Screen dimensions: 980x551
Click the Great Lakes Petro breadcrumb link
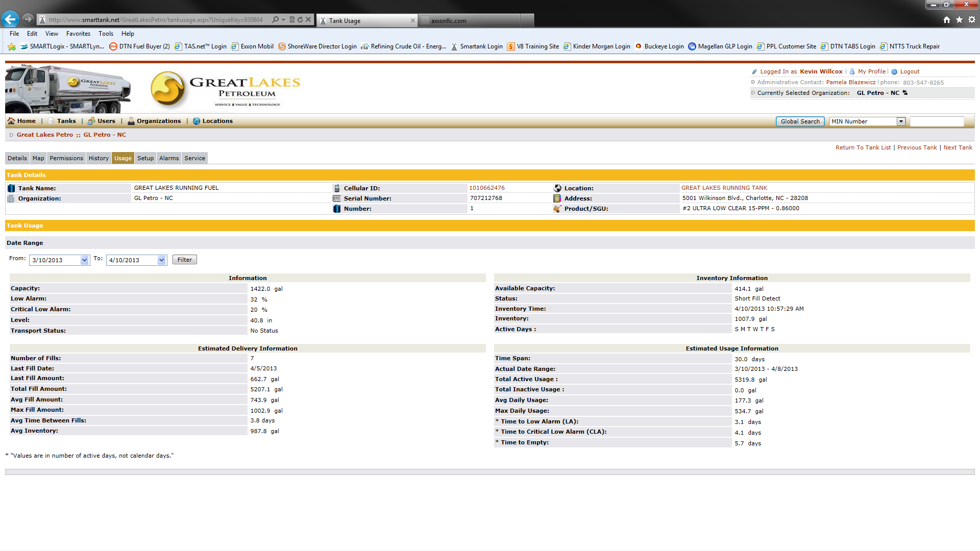(x=45, y=135)
